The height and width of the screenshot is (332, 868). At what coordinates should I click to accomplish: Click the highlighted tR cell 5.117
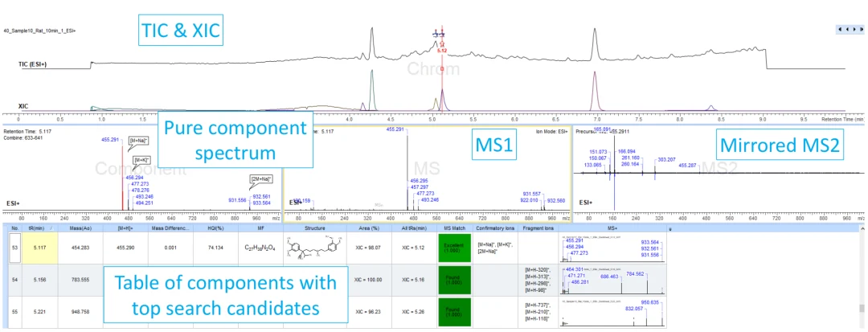(x=40, y=248)
